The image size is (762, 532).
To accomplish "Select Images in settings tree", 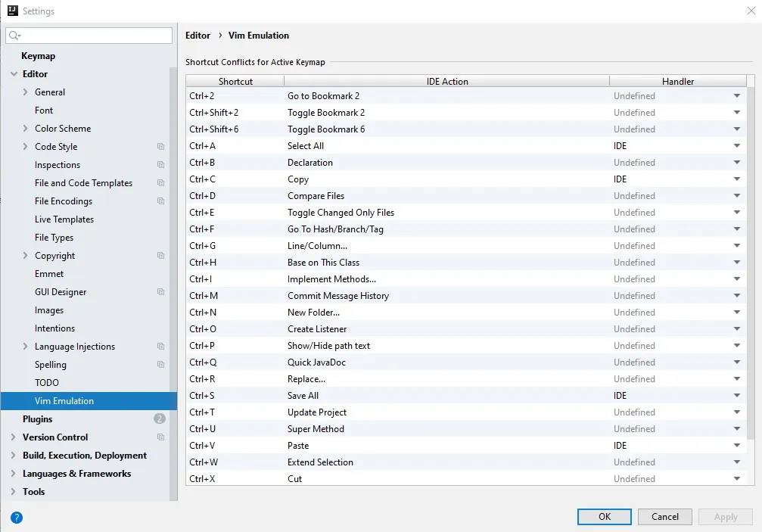I will tap(49, 310).
